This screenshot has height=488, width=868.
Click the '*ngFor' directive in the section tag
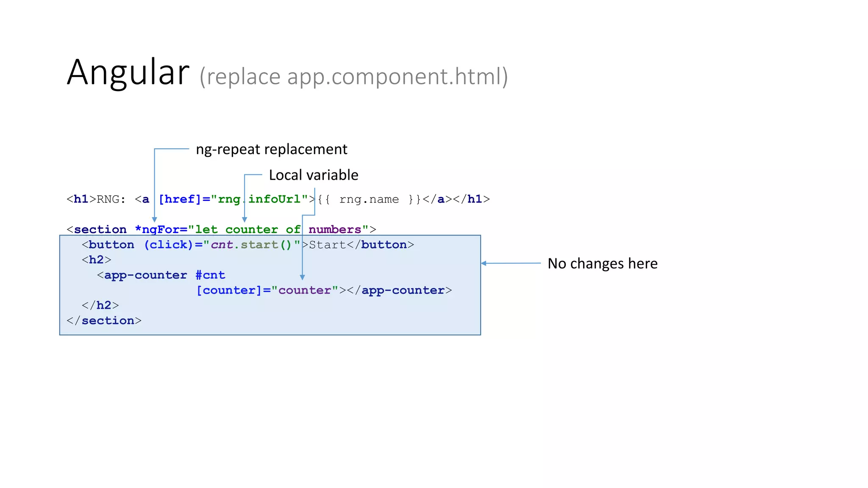coord(157,230)
